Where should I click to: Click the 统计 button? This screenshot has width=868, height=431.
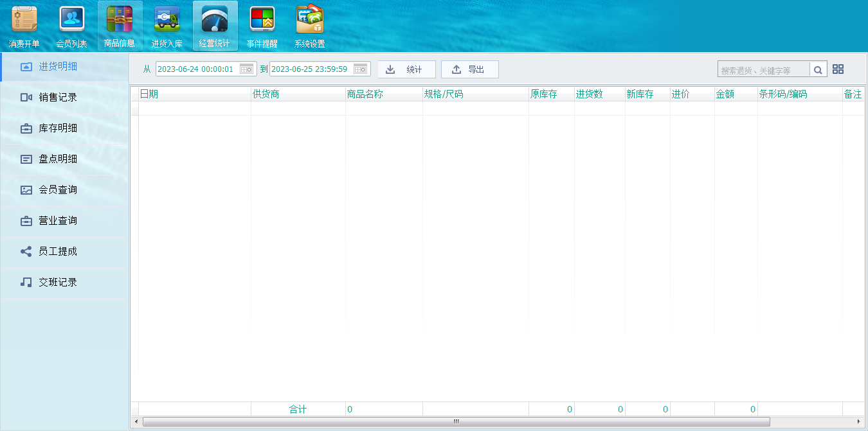pyautogui.click(x=406, y=69)
